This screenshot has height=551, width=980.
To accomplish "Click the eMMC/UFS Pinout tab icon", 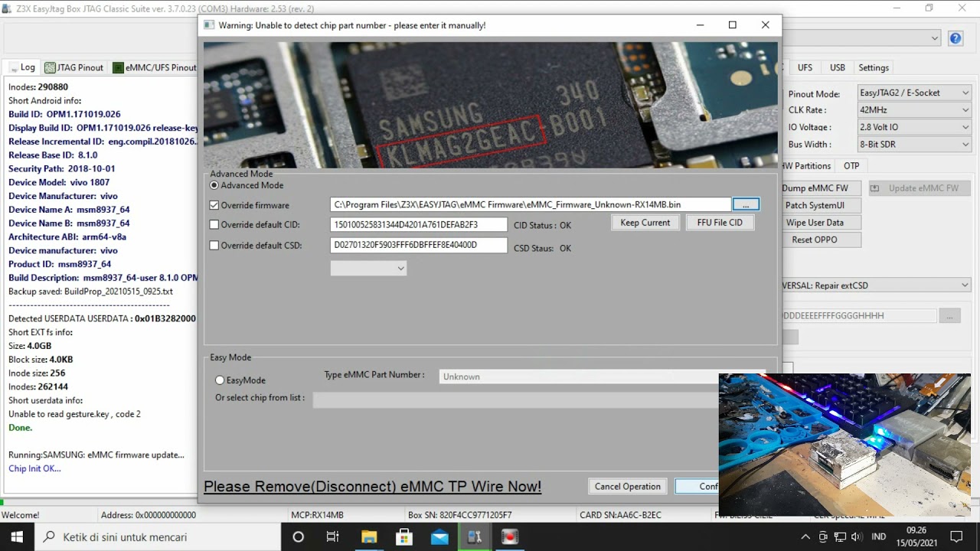I will tap(118, 67).
